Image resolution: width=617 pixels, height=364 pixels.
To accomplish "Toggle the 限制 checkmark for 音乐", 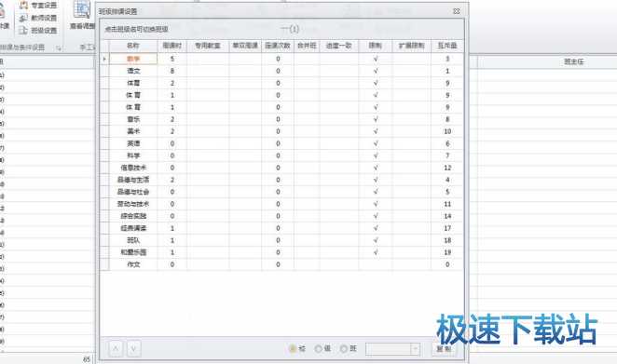I will coord(376,119).
